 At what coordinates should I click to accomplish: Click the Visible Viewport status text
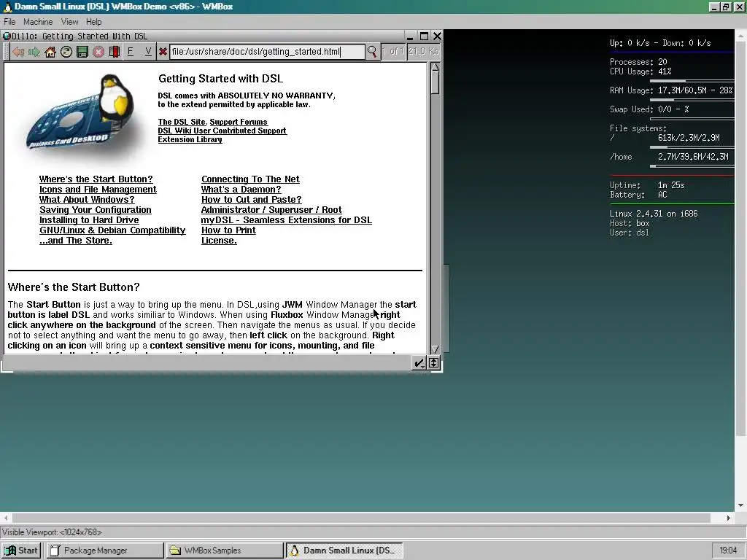click(52, 532)
